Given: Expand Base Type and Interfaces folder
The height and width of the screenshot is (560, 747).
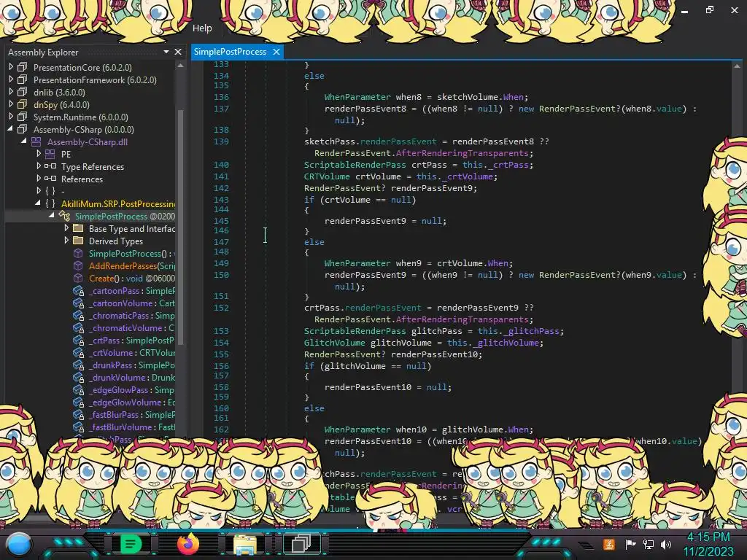Looking at the screenshot, I should click(66, 228).
